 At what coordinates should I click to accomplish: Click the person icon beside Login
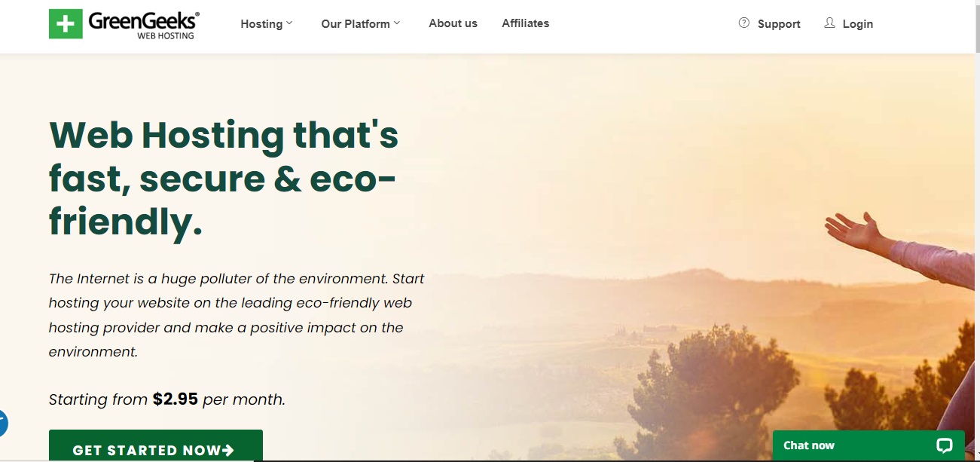click(x=829, y=23)
